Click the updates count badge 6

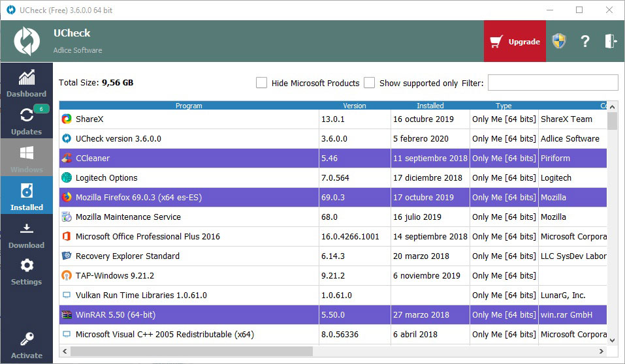click(41, 109)
